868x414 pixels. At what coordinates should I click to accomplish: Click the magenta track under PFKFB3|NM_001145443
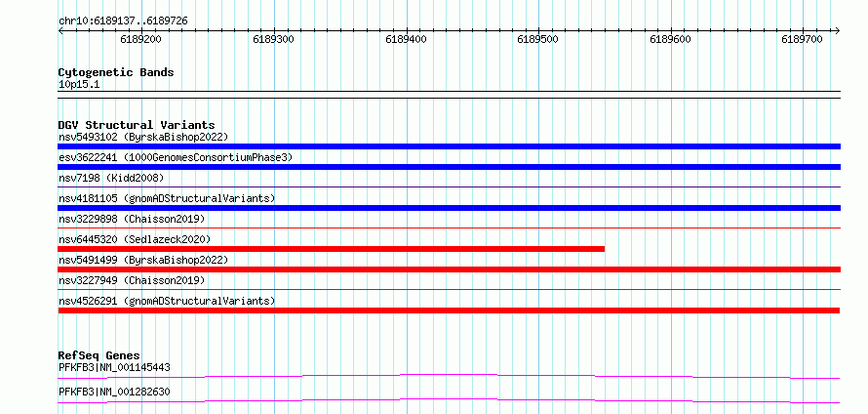point(449,376)
